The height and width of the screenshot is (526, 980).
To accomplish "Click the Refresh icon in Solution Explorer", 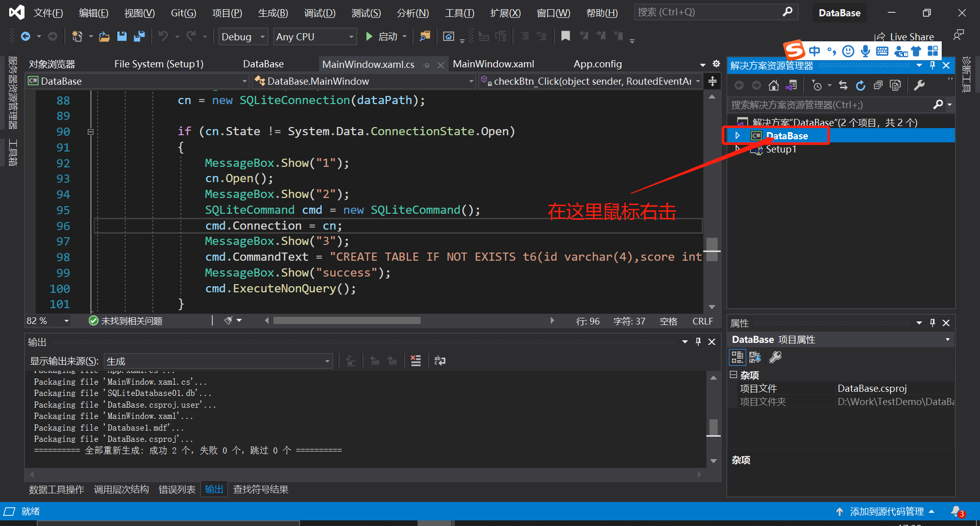I will (x=861, y=85).
